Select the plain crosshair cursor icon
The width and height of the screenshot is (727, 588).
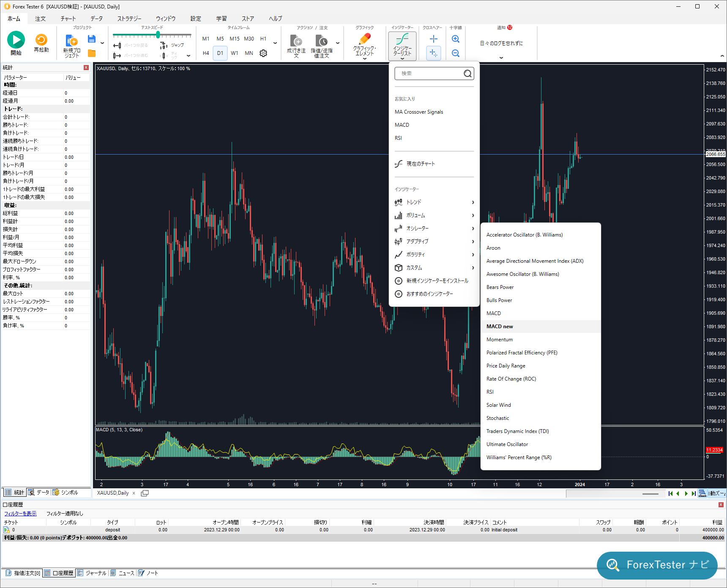click(434, 39)
